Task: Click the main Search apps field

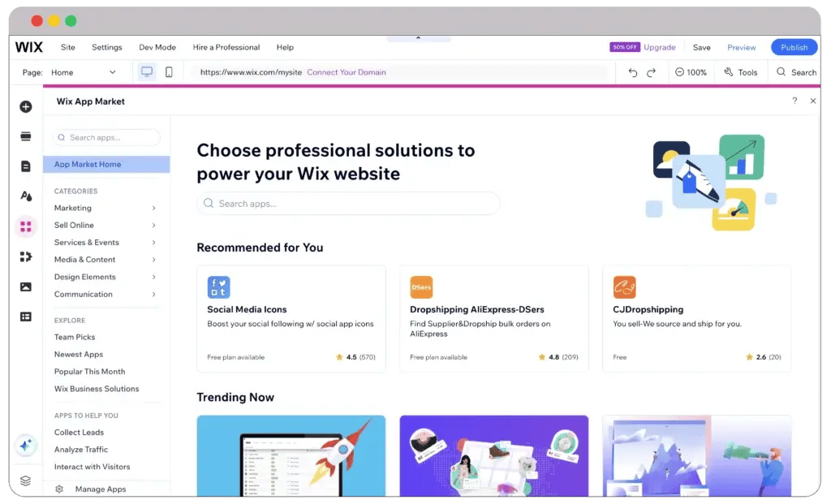Action: [348, 204]
